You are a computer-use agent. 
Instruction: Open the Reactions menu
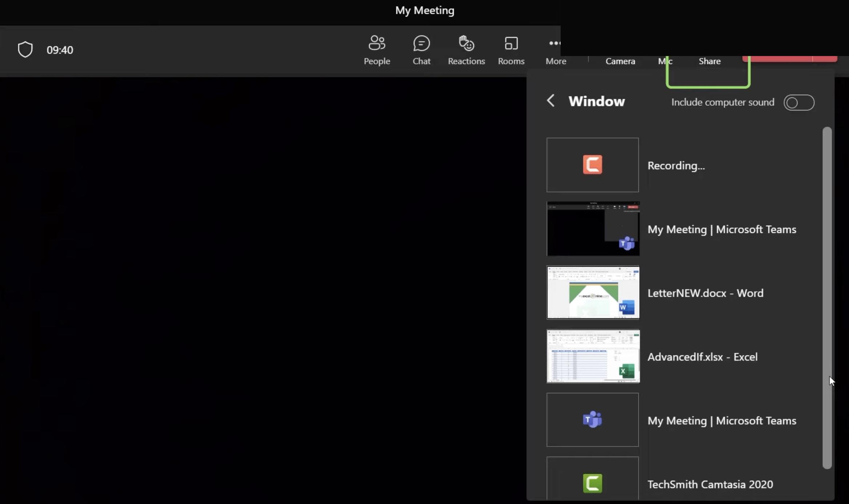pyautogui.click(x=466, y=50)
